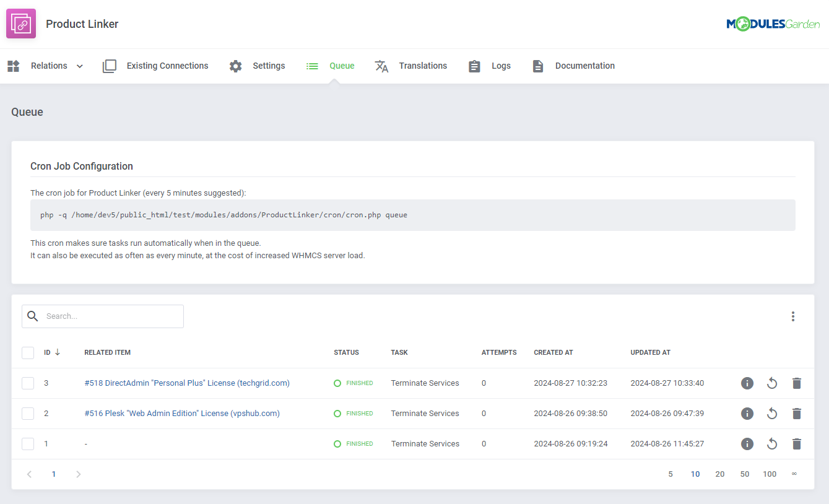Show 50 entries per page
Screen dimensions: 829x504
click(x=745, y=474)
